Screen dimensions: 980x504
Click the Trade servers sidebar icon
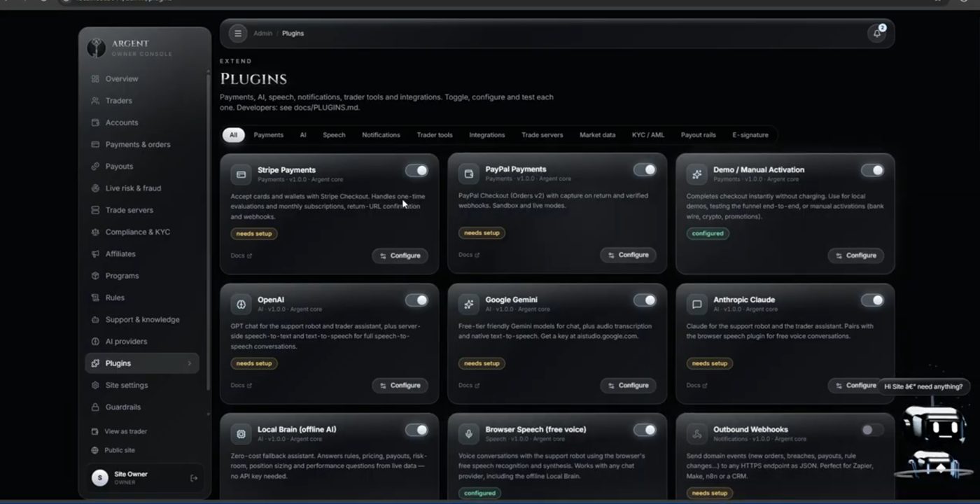coord(95,210)
